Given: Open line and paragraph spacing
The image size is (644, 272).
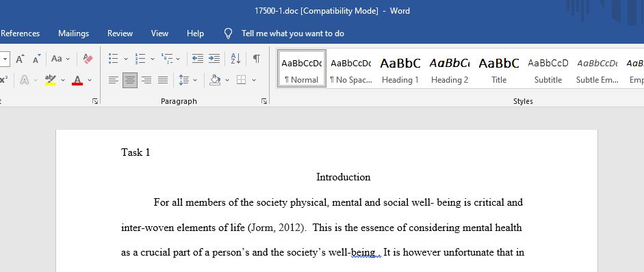Looking at the screenshot, I should 183,80.
